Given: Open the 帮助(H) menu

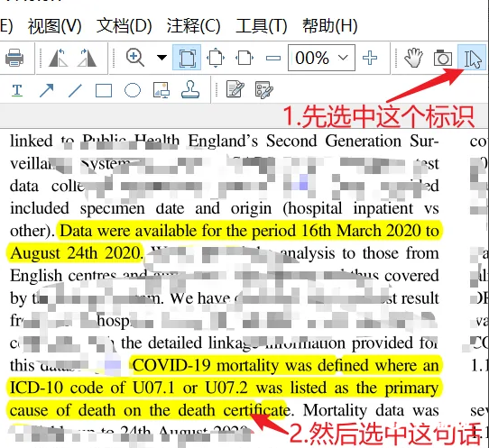Looking at the screenshot, I should click(x=330, y=26).
